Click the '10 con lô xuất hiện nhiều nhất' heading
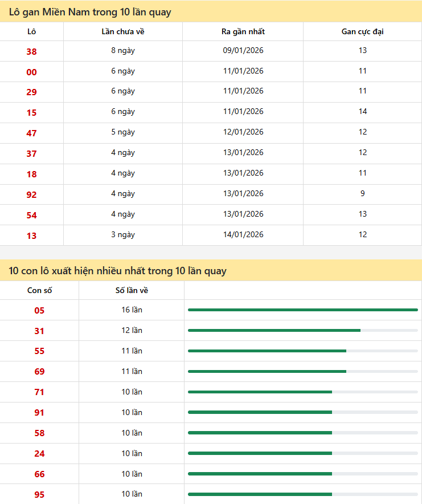Screen dimensions: 422x504 118,271
